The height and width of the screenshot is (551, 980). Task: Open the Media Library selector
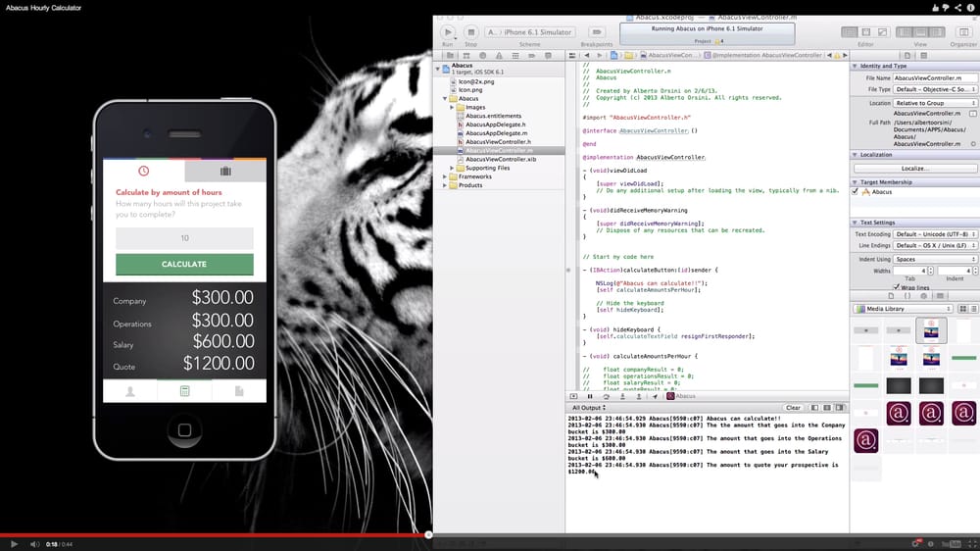(x=904, y=309)
